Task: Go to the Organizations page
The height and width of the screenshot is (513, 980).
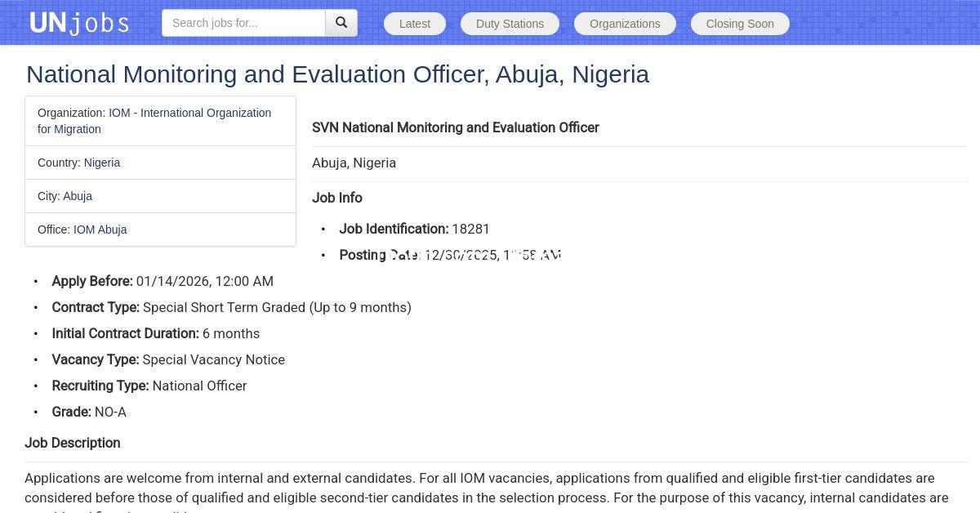Action: click(625, 24)
